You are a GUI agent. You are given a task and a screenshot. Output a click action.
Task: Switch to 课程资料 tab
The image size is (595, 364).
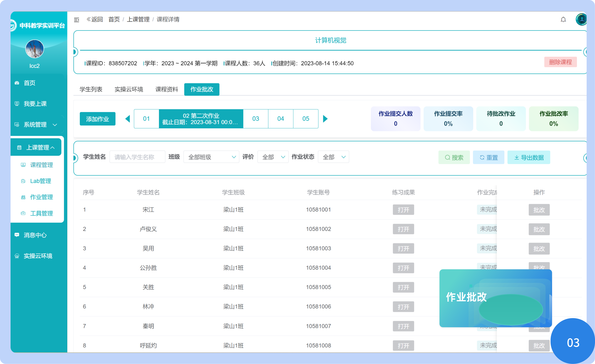167,89
